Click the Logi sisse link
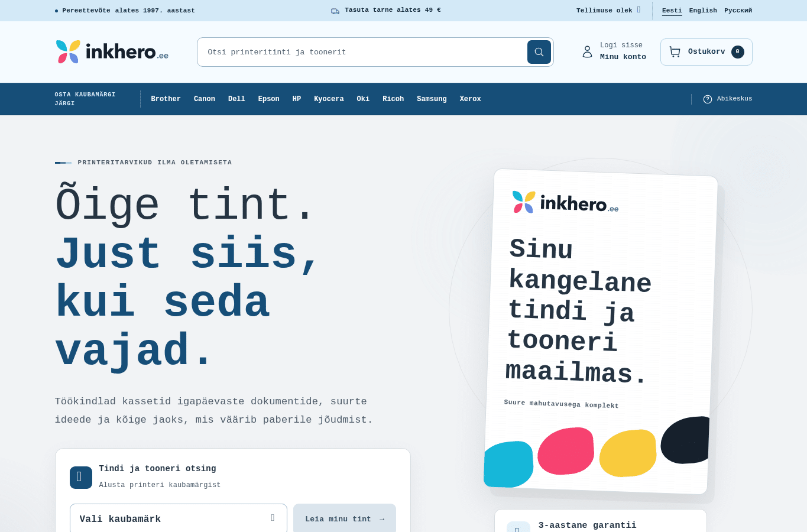 pyautogui.click(x=621, y=46)
